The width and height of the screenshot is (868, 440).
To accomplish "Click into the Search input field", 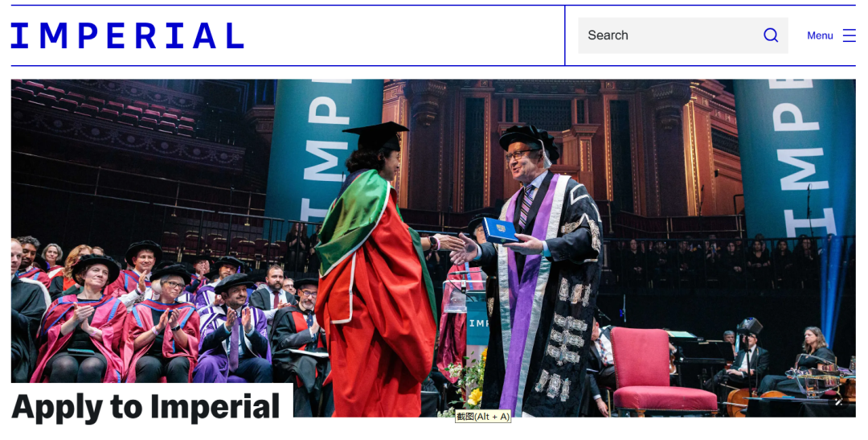I will point(682,35).
